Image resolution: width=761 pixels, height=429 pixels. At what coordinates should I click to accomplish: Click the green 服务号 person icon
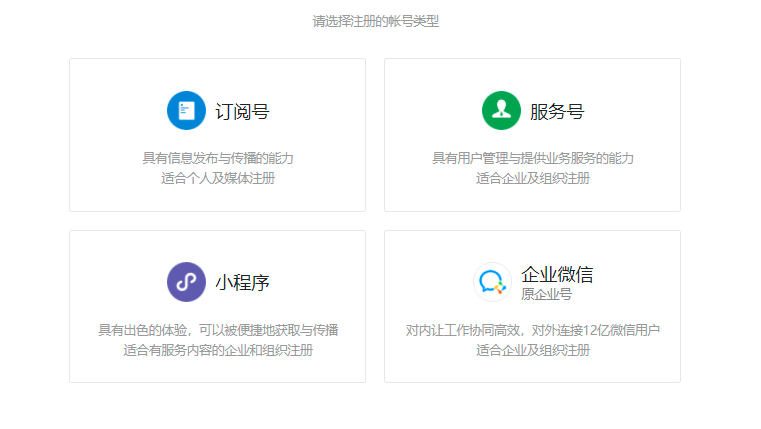point(501,111)
